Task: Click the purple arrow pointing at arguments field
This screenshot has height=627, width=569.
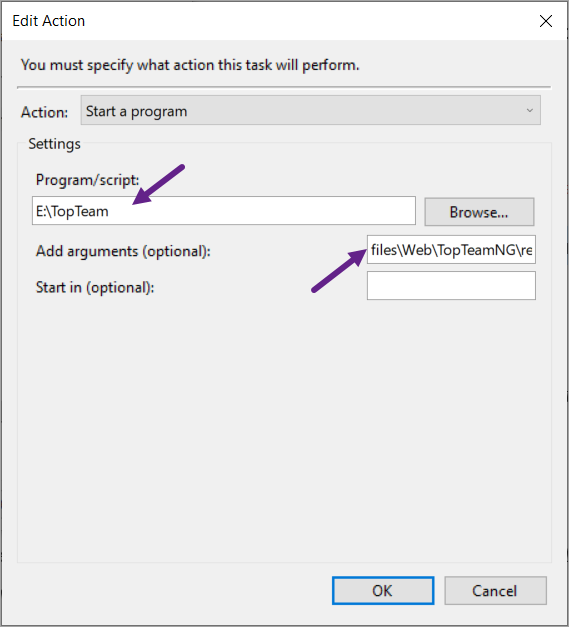Action: point(339,271)
